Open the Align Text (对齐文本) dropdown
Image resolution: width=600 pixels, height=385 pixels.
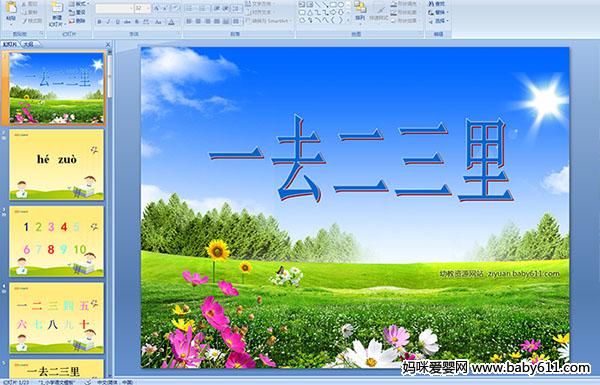[261, 12]
